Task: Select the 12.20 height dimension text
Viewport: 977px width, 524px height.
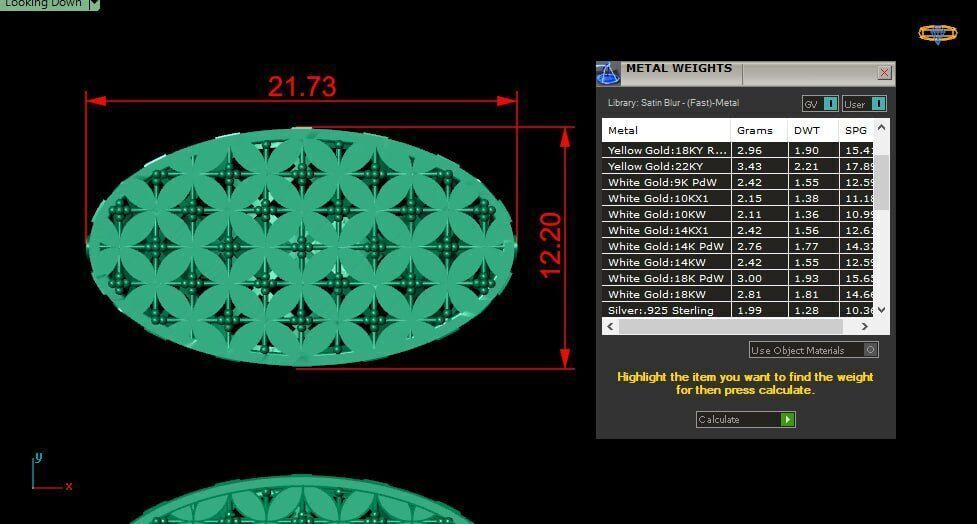Action: coord(551,244)
